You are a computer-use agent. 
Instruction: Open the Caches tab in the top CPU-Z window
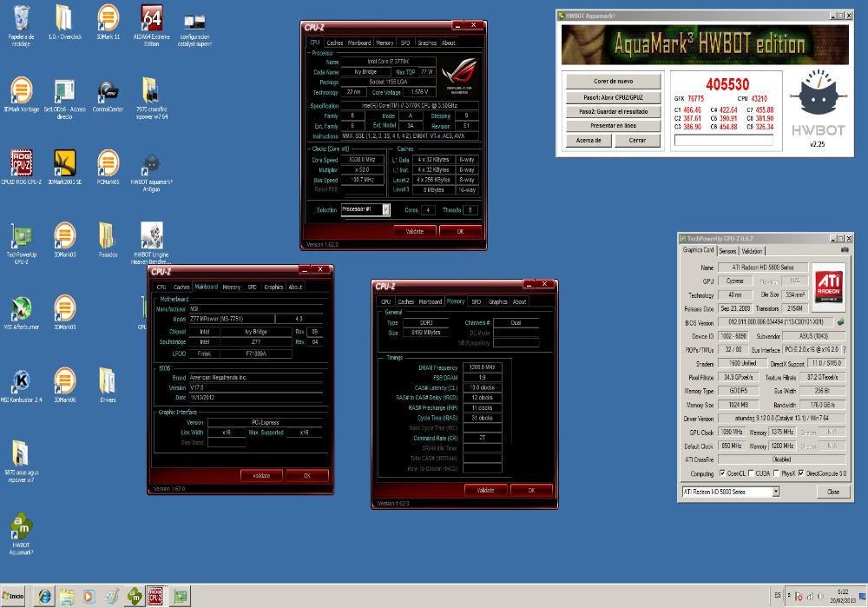(334, 43)
